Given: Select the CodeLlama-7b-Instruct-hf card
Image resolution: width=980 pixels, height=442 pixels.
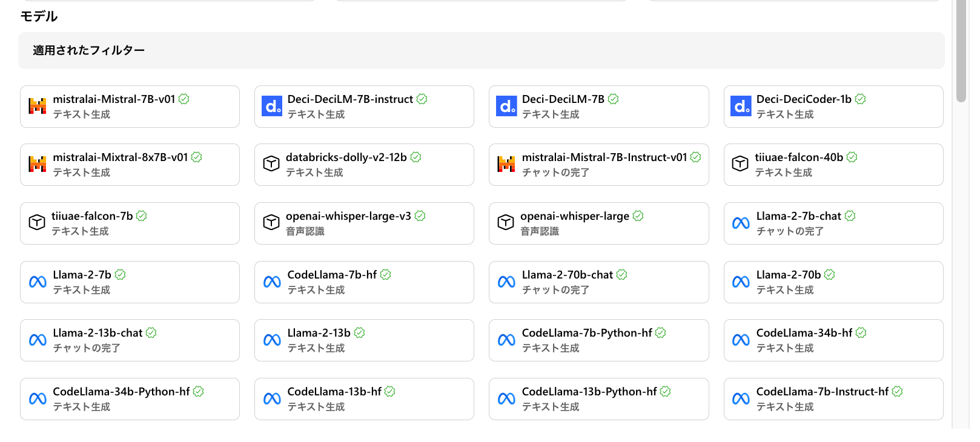Looking at the screenshot, I should 833,399.
